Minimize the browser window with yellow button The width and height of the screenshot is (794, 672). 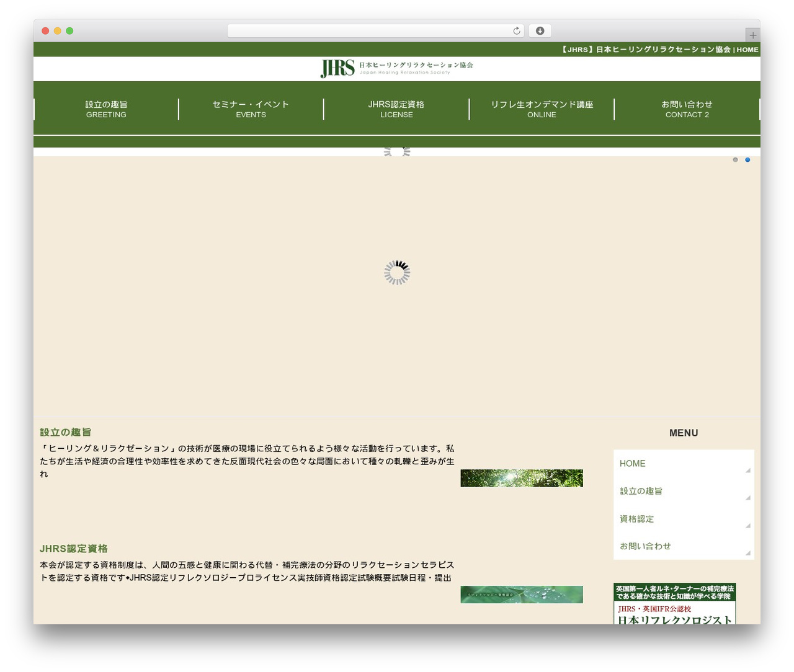tap(58, 31)
